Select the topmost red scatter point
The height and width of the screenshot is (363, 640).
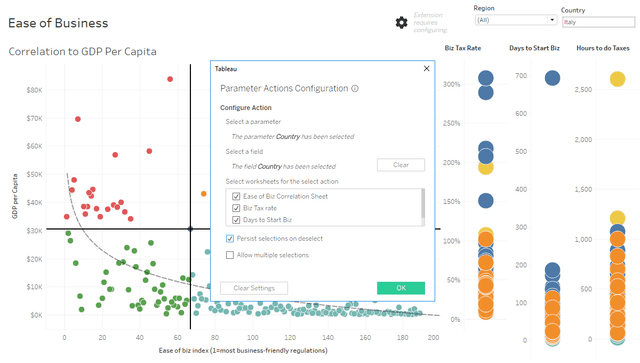[x=170, y=79]
